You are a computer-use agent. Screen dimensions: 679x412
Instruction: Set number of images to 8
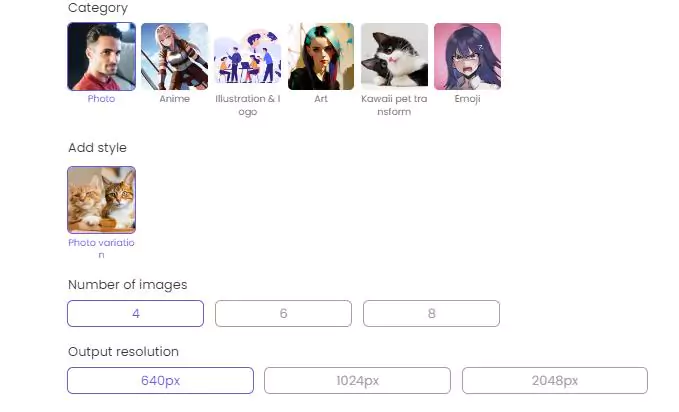[431, 313]
